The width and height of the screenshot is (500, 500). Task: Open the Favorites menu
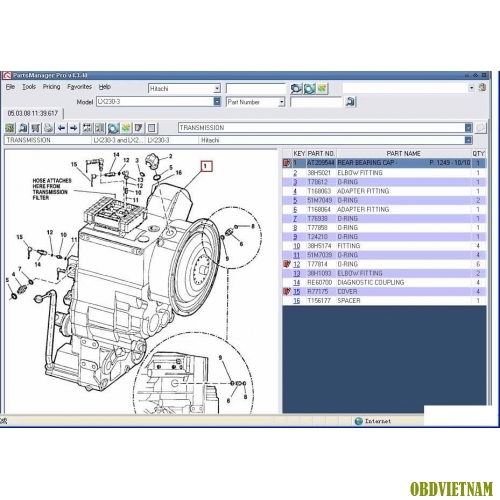coord(79,87)
